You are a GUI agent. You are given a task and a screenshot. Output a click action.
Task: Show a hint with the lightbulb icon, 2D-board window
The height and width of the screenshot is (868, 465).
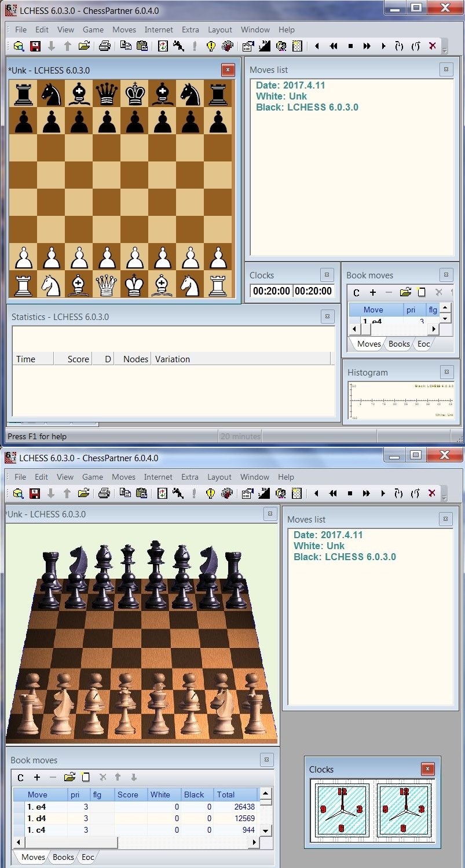[x=211, y=46]
